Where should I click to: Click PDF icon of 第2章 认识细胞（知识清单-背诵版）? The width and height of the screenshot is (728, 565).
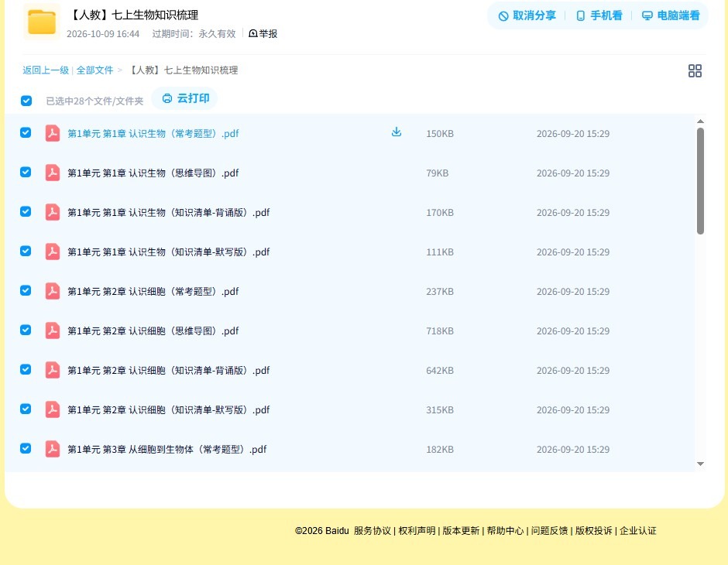[53, 370]
